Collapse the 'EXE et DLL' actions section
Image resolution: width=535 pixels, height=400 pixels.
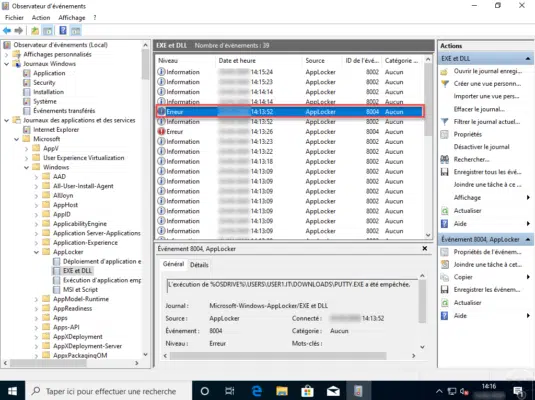(x=527, y=59)
